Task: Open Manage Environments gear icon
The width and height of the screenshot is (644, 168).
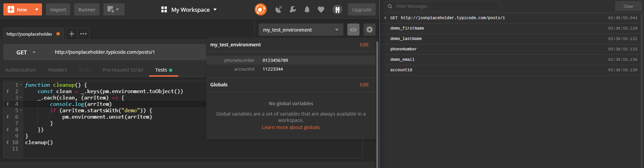Action: 369,30
